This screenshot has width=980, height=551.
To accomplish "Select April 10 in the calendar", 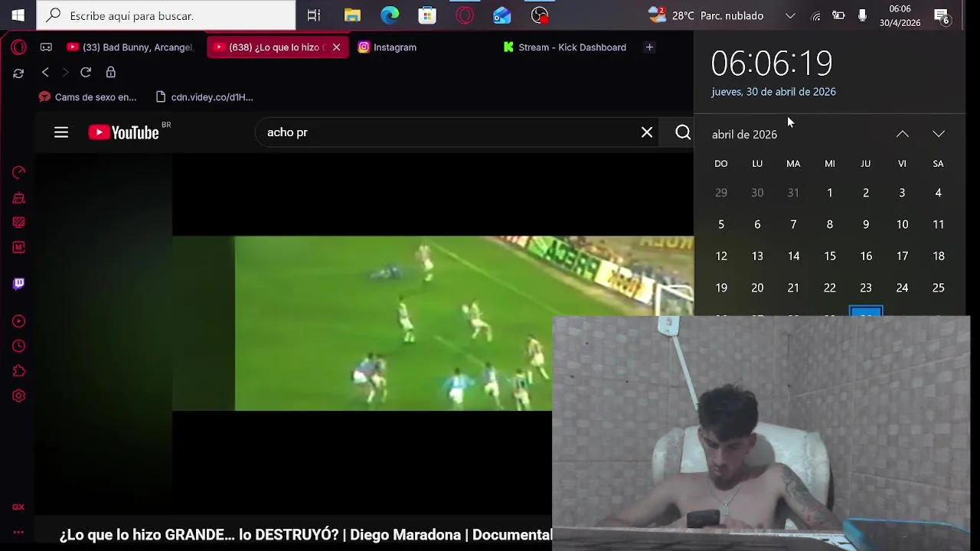I will tap(902, 224).
